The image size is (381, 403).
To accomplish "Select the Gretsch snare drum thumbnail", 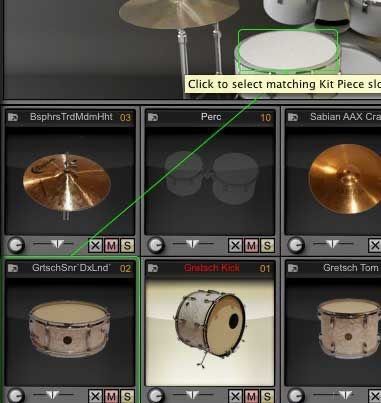I will (x=69, y=329).
